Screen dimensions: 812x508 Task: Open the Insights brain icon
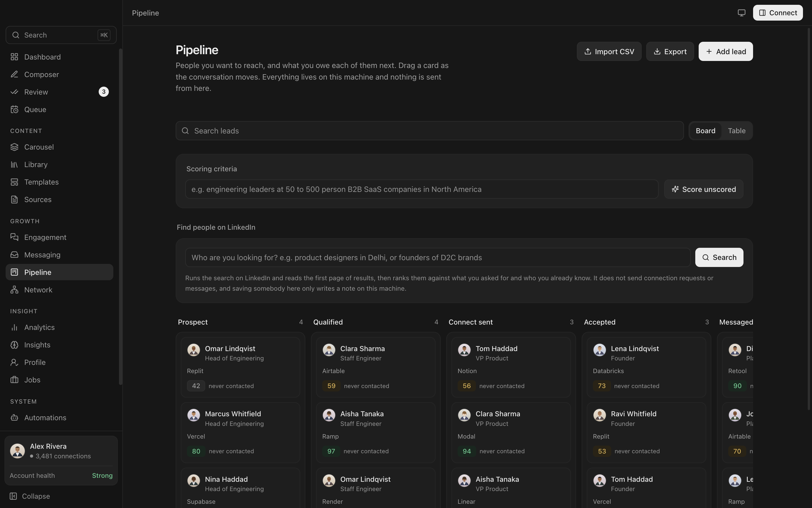pyautogui.click(x=14, y=345)
